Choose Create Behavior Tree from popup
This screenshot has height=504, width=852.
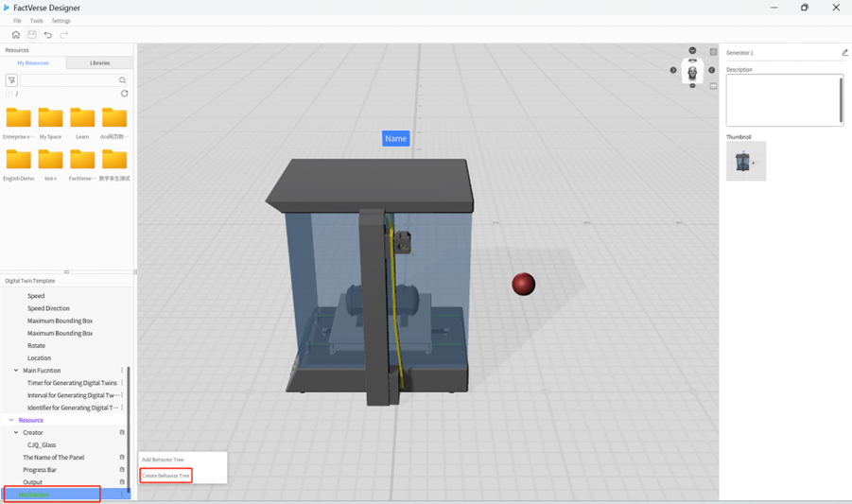click(165, 476)
